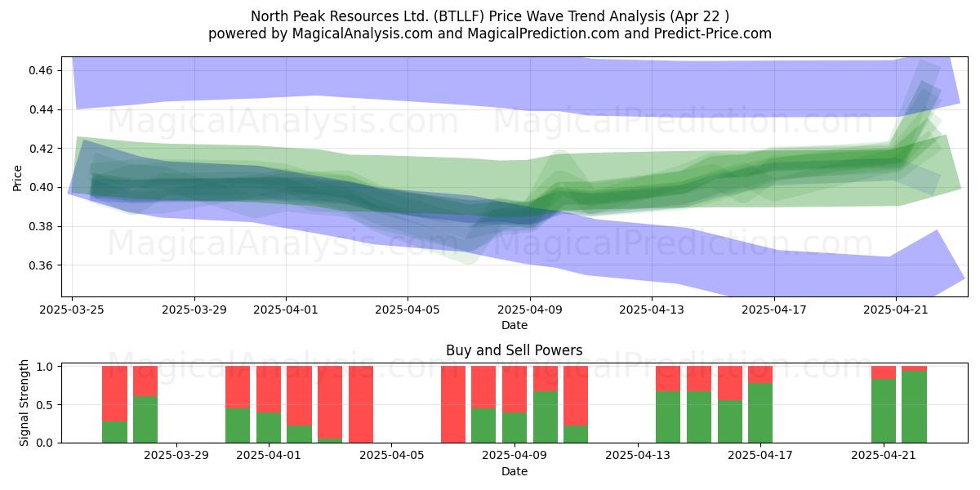Click the 0.40 price axis tick label
The image size is (980, 490).
pos(42,187)
